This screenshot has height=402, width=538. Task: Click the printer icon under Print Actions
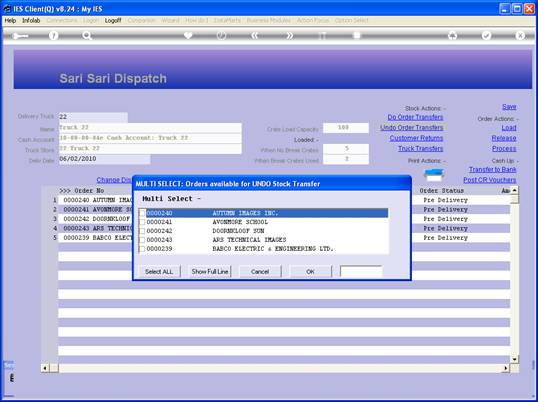tap(434, 175)
